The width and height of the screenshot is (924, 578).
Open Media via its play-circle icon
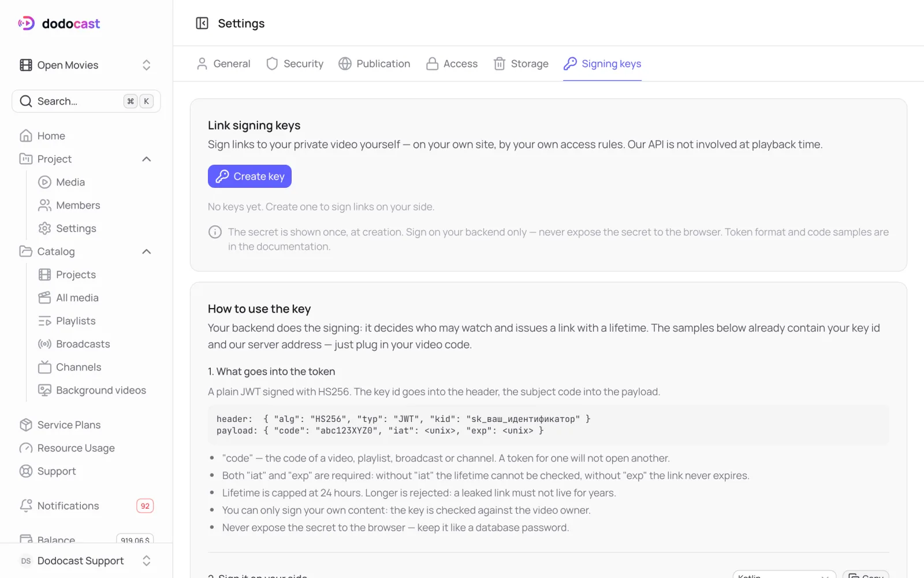tap(44, 182)
